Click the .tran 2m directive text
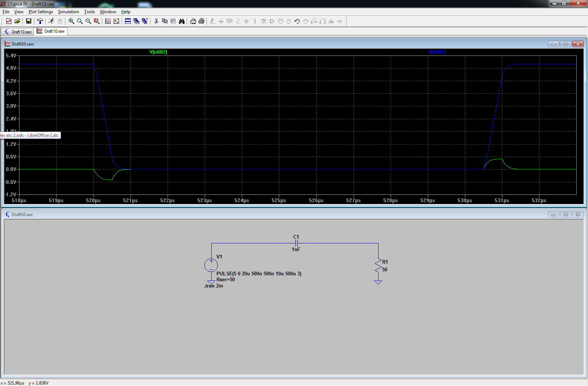Image resolution: width=588 pixels, height=386 pixels. [214, 286]
